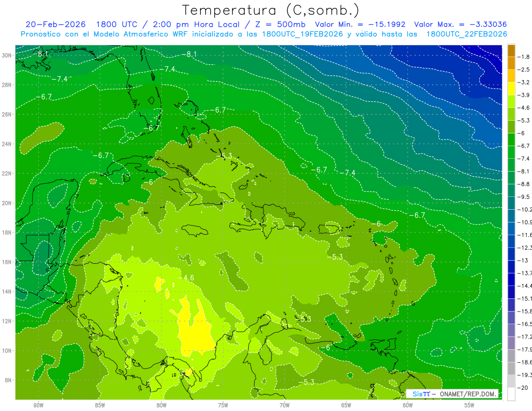
Task: Click the '75W' longitude axis label
Action: (x=223, y=405)
